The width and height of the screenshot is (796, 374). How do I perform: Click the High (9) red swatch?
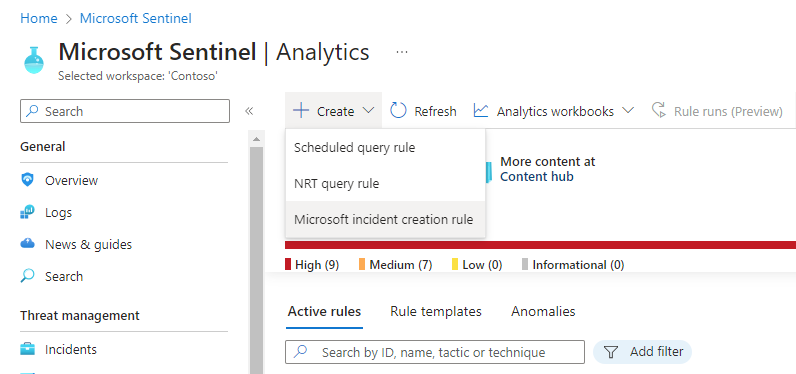[x=288, y=264]
